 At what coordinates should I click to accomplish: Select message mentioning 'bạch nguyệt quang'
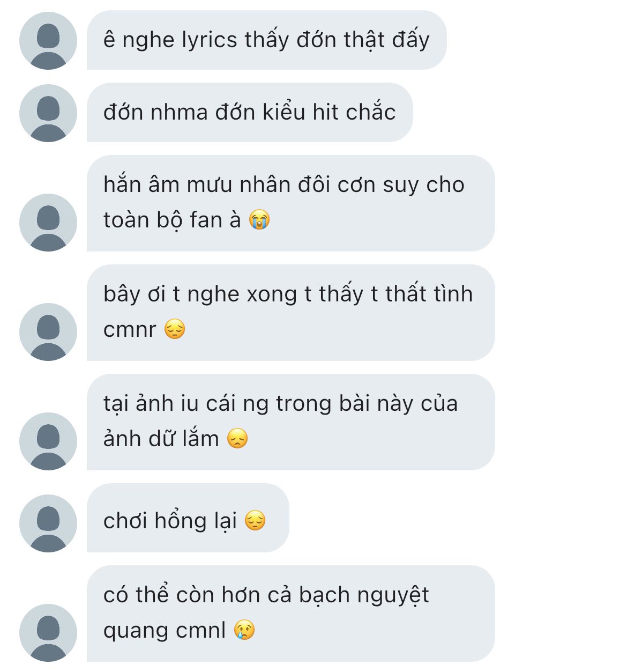(x=290, y=613)
